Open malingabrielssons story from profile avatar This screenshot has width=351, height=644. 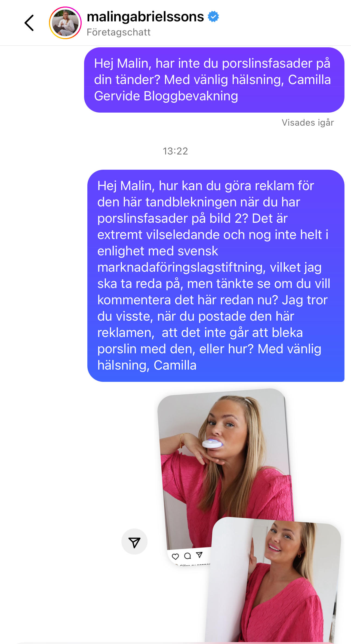point(65,23)
